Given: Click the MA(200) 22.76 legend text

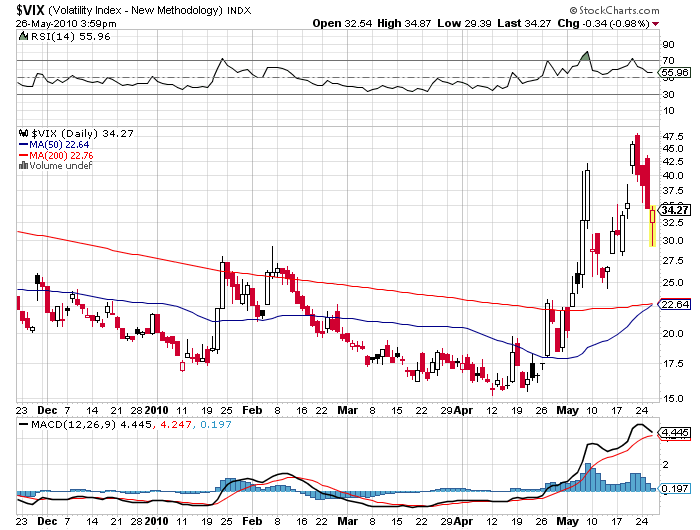Looking at the screenshot, I should [61, 156].
